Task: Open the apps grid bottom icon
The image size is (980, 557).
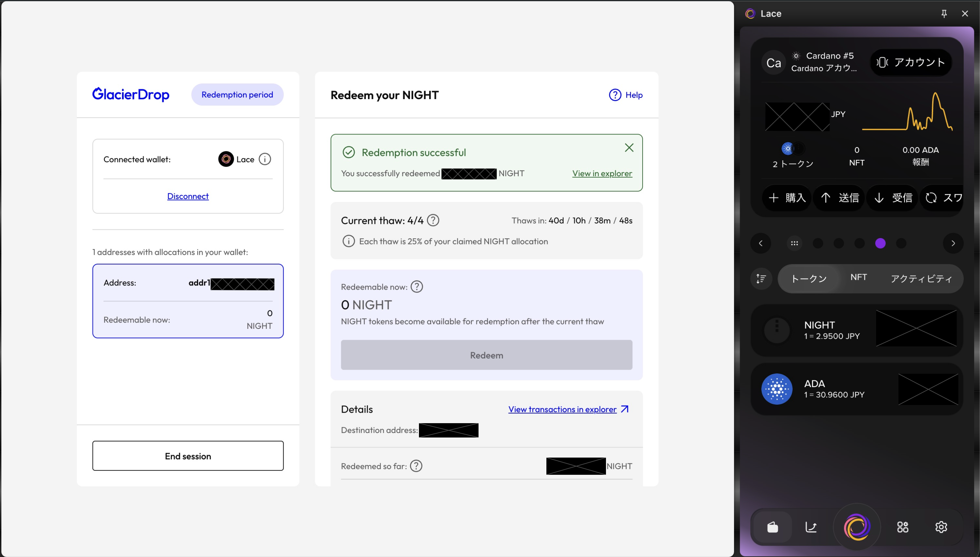Action: coord(903,527)
